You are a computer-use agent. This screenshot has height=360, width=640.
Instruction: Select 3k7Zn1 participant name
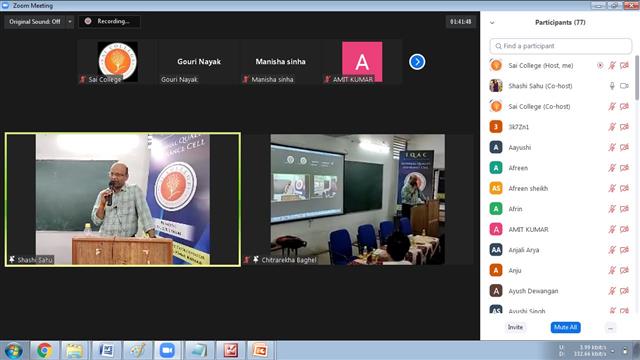518,127
